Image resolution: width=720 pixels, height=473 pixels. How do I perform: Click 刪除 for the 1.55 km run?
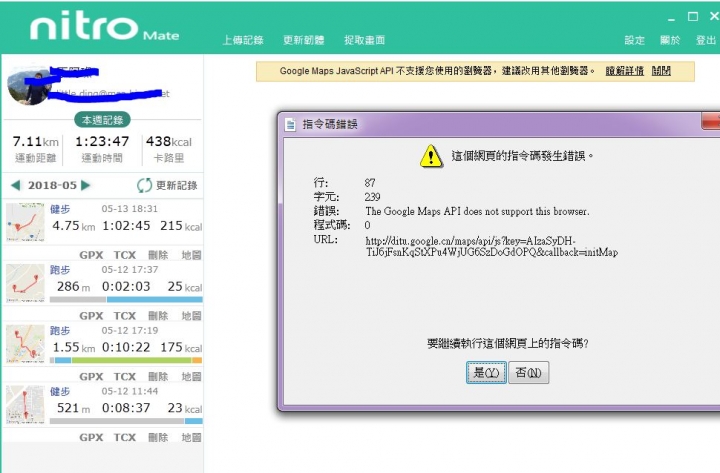pos(158,377)
